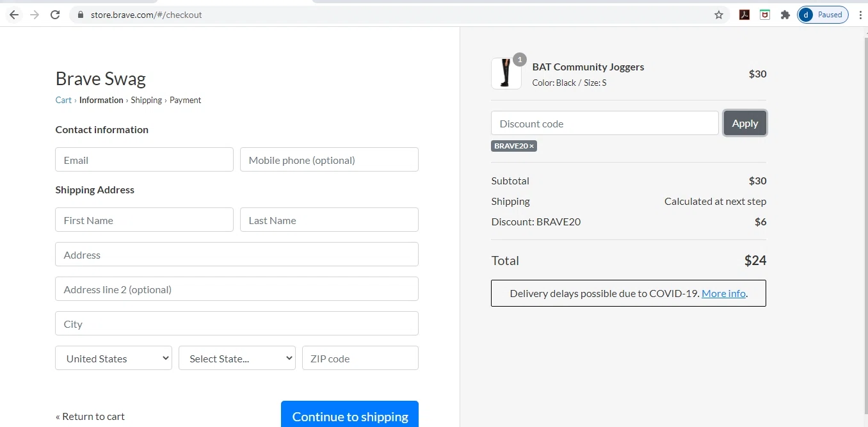Screen dimensions: 868x427
Task: Open the Paused profile button
Action: pyautogui.click(x=823, y=15)
